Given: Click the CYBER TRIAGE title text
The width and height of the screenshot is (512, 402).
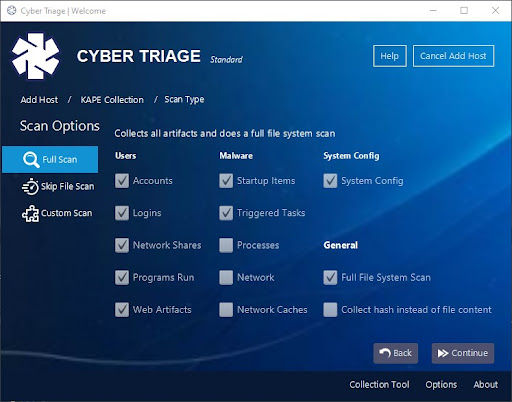Looking at the screenshot, I should click(139, 56).
